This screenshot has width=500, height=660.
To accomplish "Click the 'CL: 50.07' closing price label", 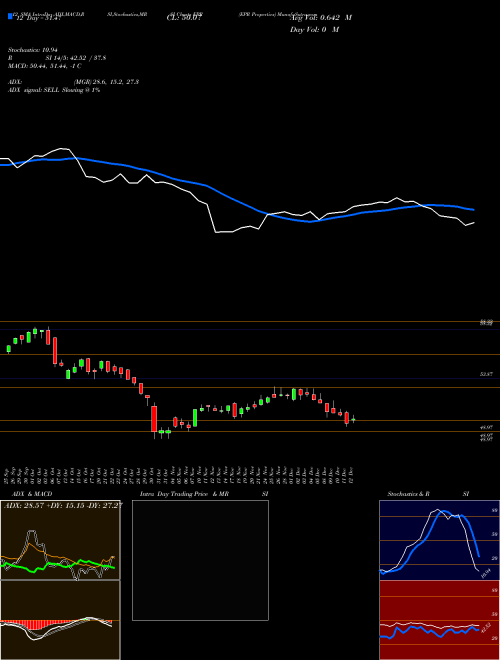I will click(184, 19).
